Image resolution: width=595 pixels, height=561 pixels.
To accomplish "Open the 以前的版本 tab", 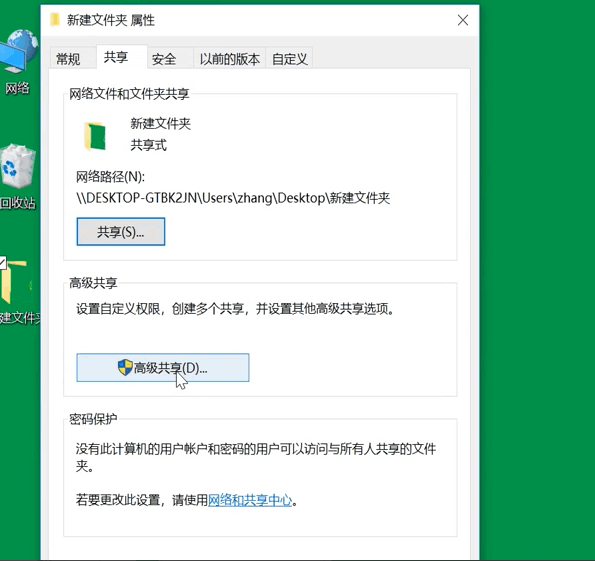I will point(230,59).
